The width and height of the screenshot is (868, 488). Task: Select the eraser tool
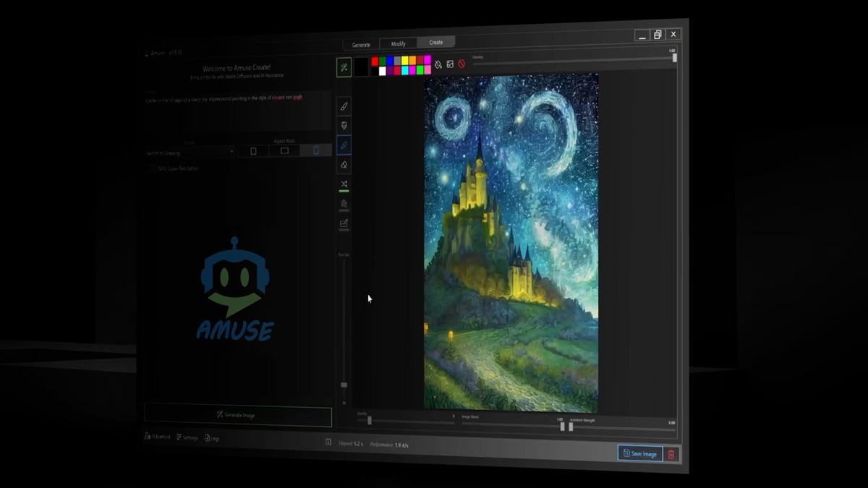[x=344, y=165]
